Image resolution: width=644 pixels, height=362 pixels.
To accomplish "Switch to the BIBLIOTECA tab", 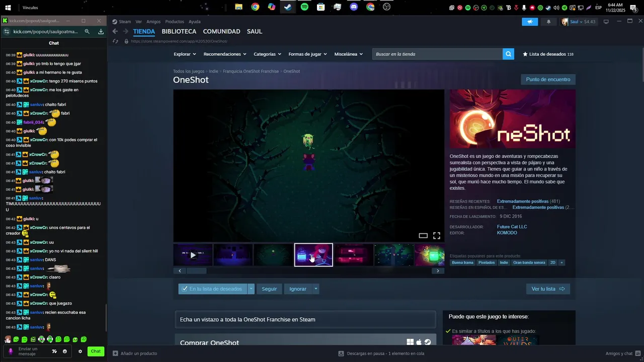I will click(179, 31).
